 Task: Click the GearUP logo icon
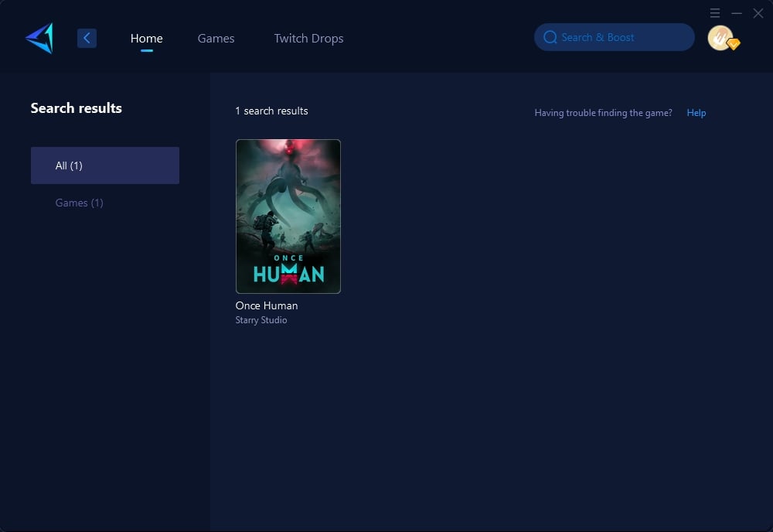click(39, 38)
